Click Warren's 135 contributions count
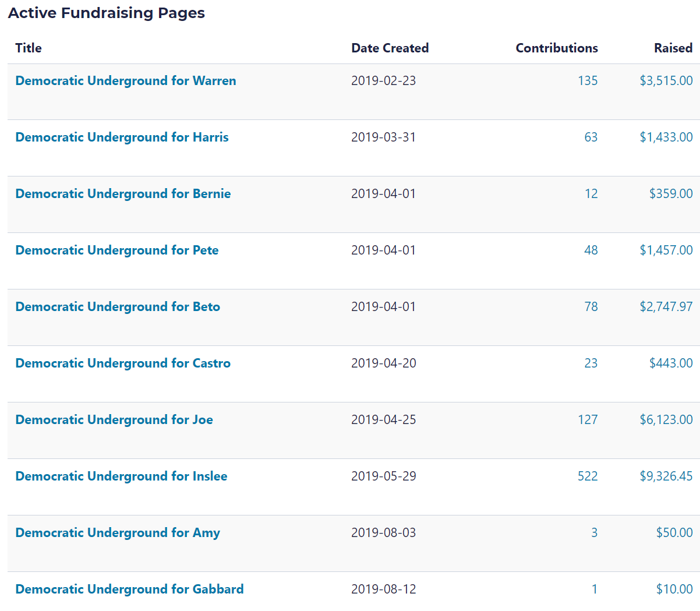Viewport: 700px width, 611px height. click(x=588, y=81)
